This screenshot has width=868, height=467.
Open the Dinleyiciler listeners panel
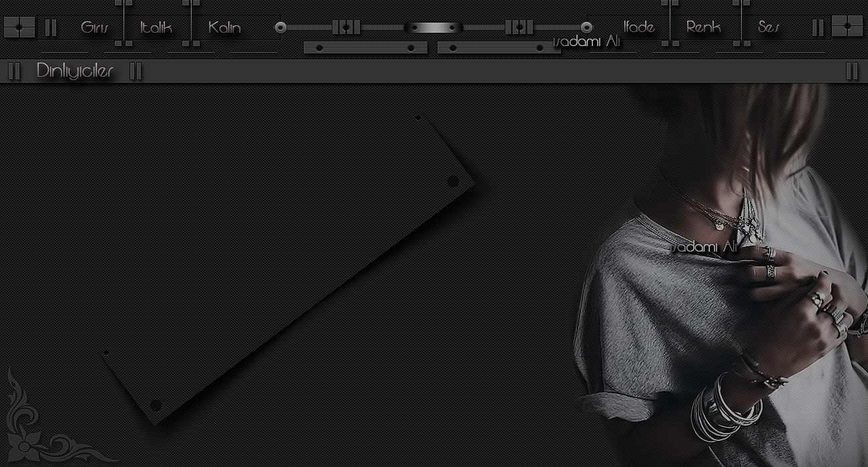[75, 71]
